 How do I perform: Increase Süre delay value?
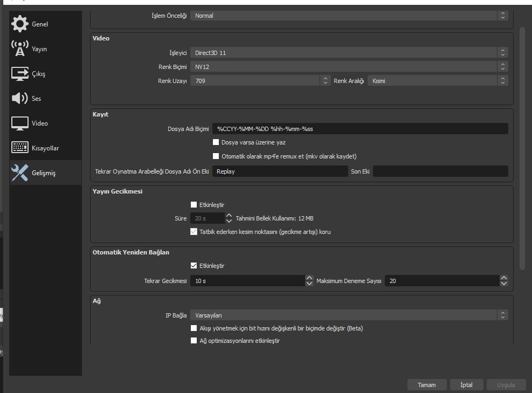pyautogui.click(x=229, y=216)
